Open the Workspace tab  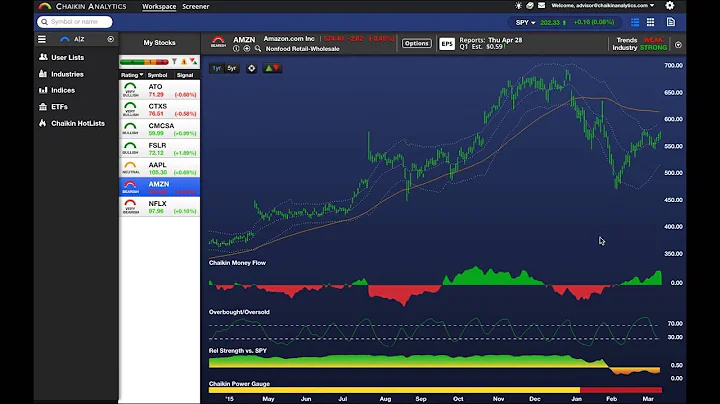point(159,6)
